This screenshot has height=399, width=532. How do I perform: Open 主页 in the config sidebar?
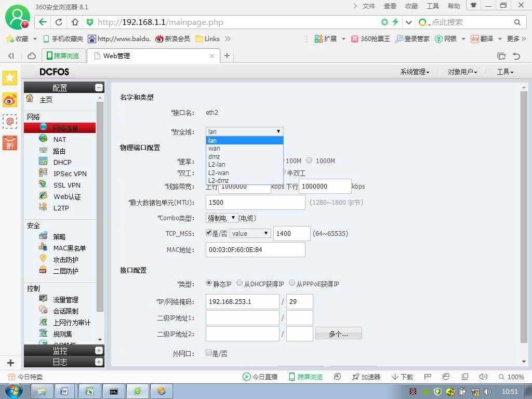(x=46, y=99)
